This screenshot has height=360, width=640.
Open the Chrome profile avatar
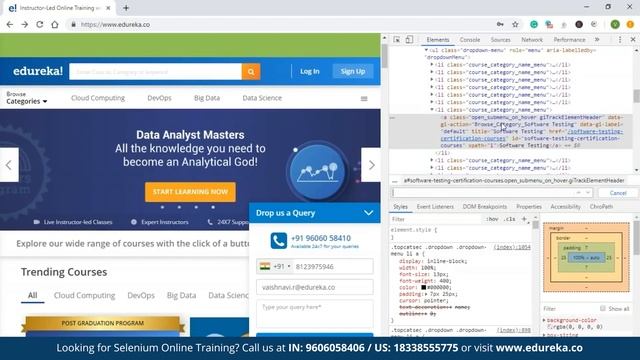(x=615, y=24)
